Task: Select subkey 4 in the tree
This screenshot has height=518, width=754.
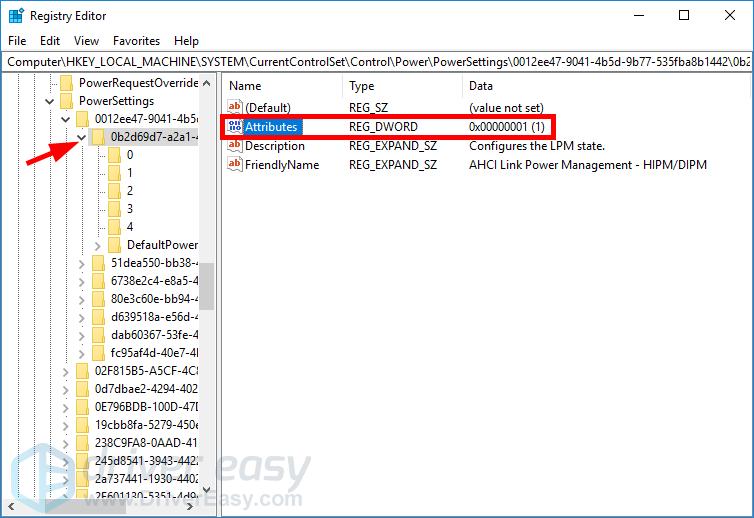Action: (130, 227)
